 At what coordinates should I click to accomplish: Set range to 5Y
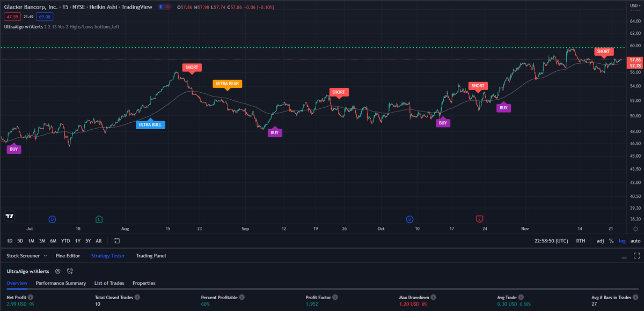point(88,241)
